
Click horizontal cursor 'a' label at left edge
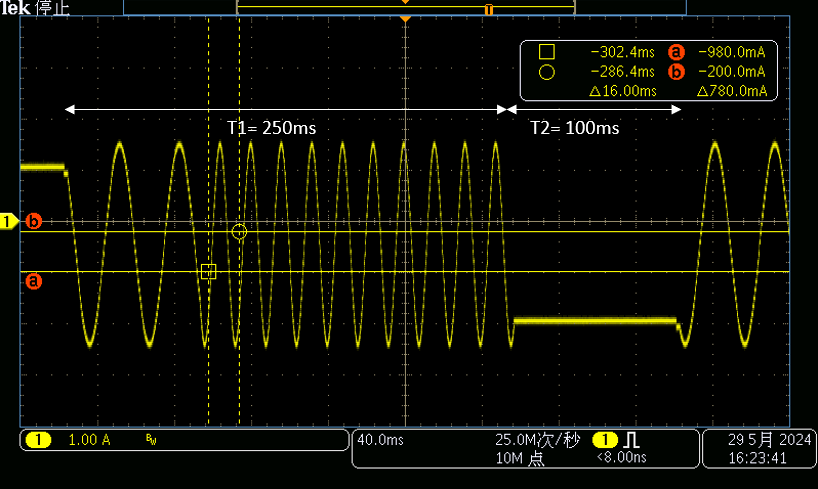33,282
